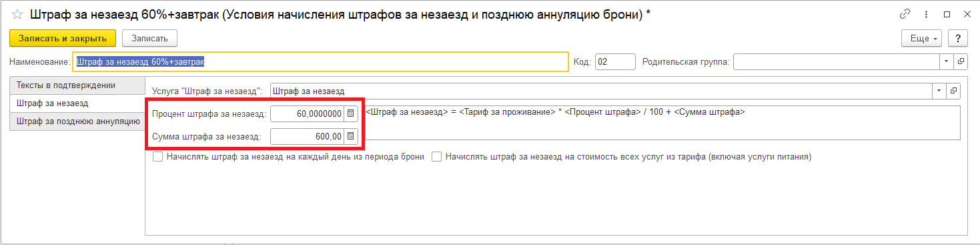This screenshot has height=245, width=980.
Task: Focus the Наименование input field
Action: pos(320,61)
